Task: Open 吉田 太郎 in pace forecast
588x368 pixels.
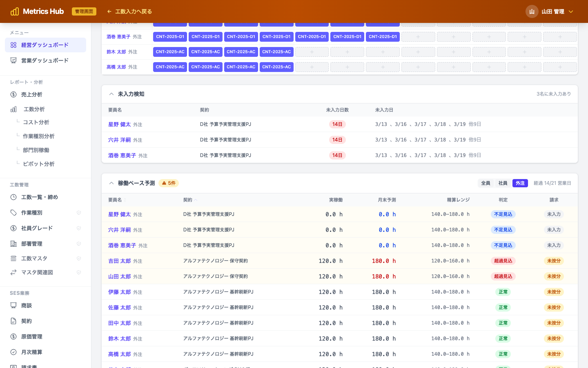Action: click(120, 261)
